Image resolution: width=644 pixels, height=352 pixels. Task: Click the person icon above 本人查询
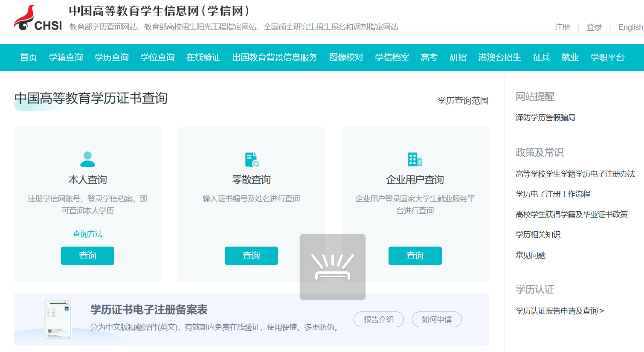click(87, 159)
